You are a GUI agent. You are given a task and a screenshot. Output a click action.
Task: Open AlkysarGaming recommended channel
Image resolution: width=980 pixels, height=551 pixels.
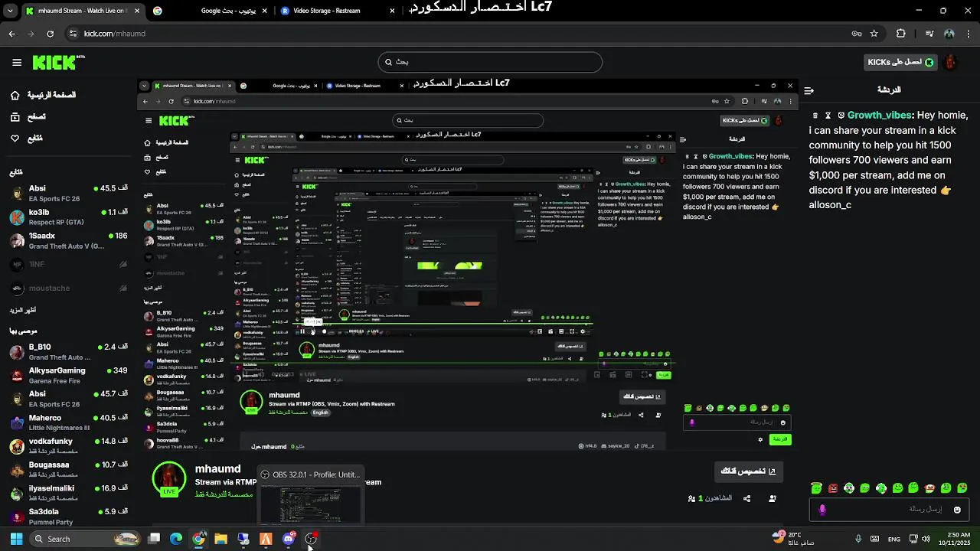coord(69,375)
